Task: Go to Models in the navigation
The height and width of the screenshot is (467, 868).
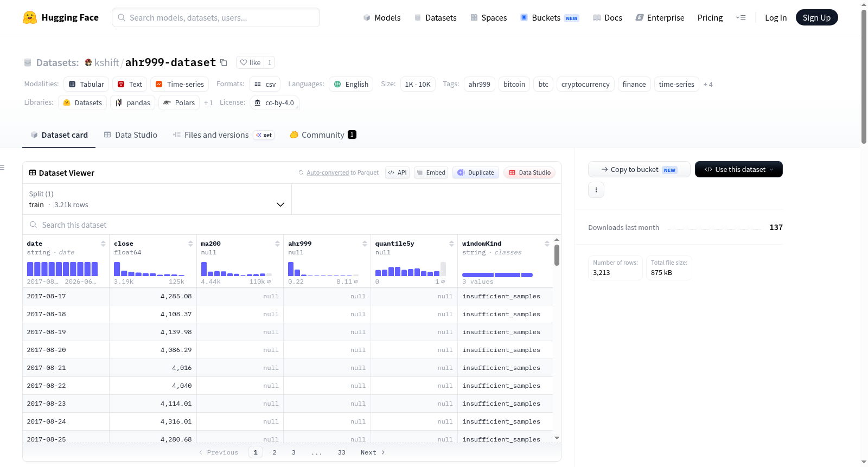Action: pyautogui.click(x=382, y=18)
